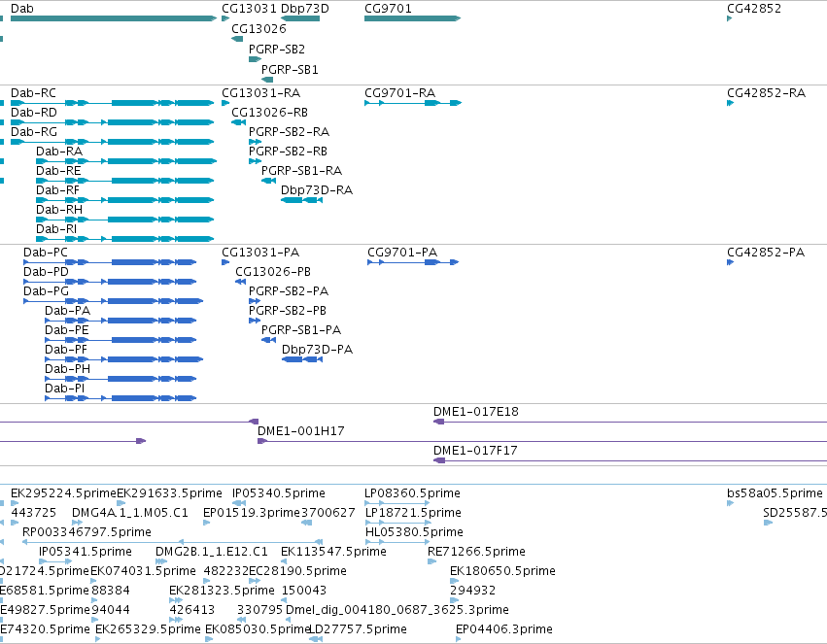Click Dbp73D-PA protein label
827x644 pixels.
(317, 350)
